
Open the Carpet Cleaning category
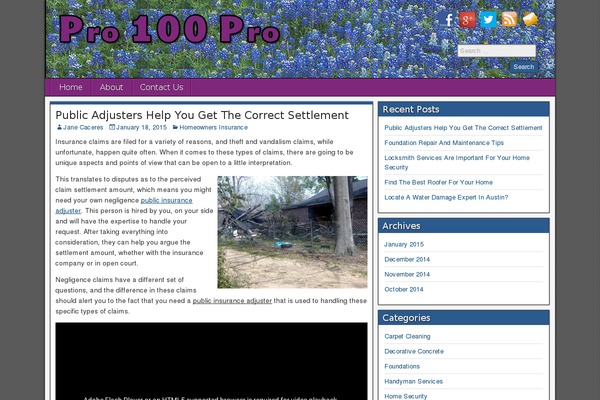click(x=407, y=336)
